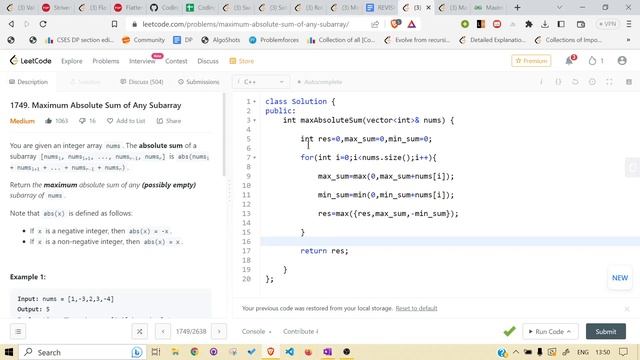
Task: Click the Brave Rewards triangle icon
Action: point(411,24)
